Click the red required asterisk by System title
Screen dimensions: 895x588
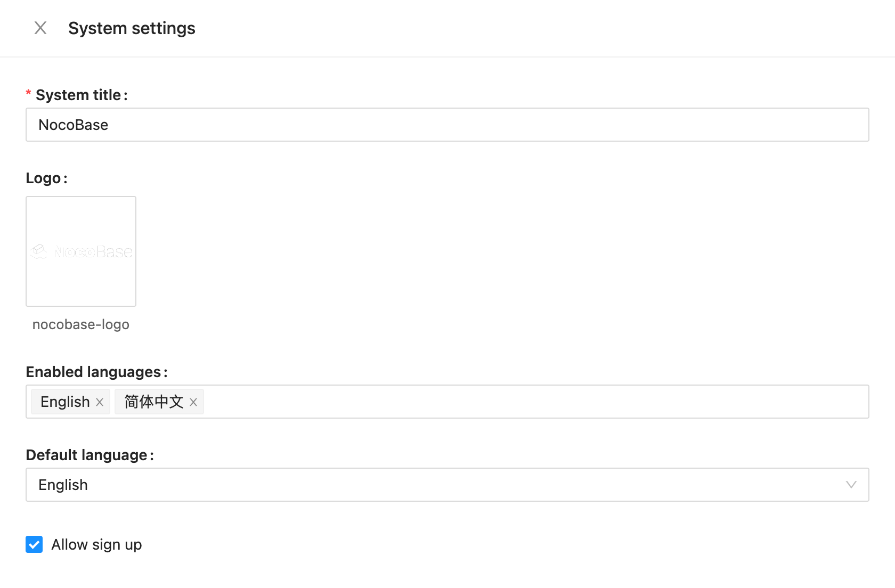coord(29,94)
